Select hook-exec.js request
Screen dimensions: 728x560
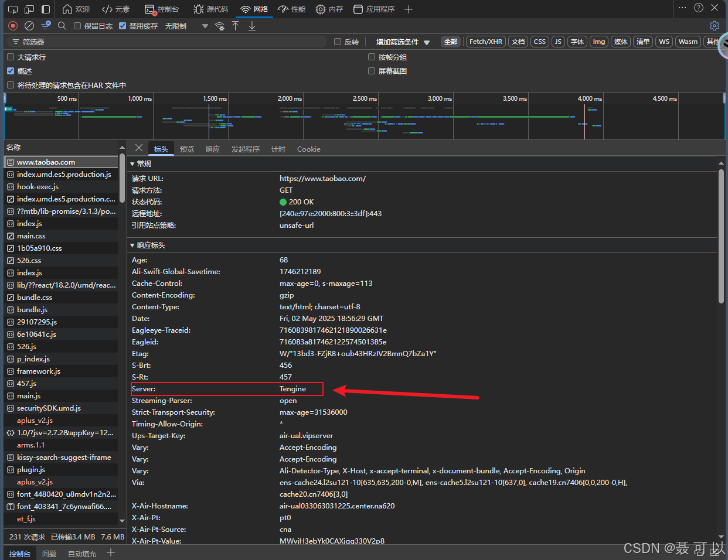[62, 187]
